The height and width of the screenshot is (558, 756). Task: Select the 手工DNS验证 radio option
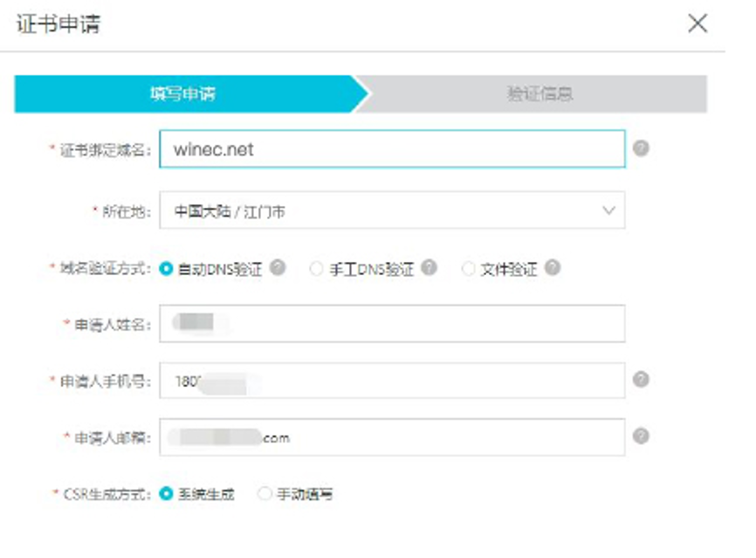click(316, 269)
